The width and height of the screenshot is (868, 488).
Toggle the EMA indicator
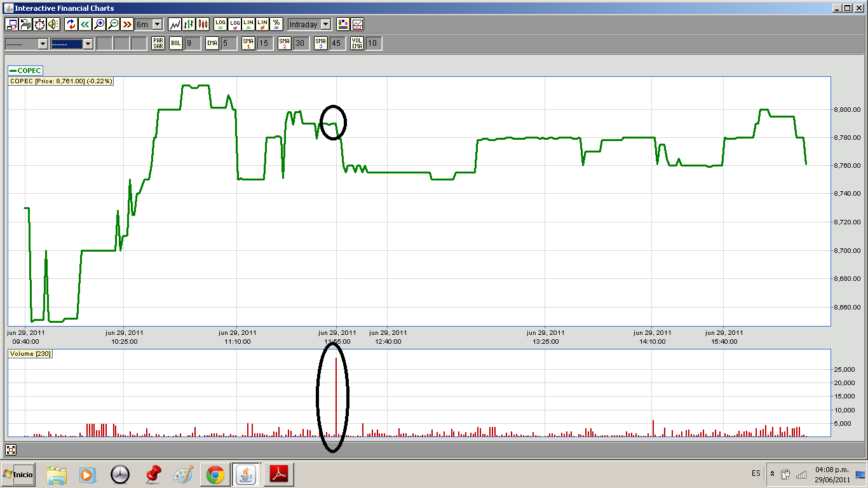tap(212, 43)
